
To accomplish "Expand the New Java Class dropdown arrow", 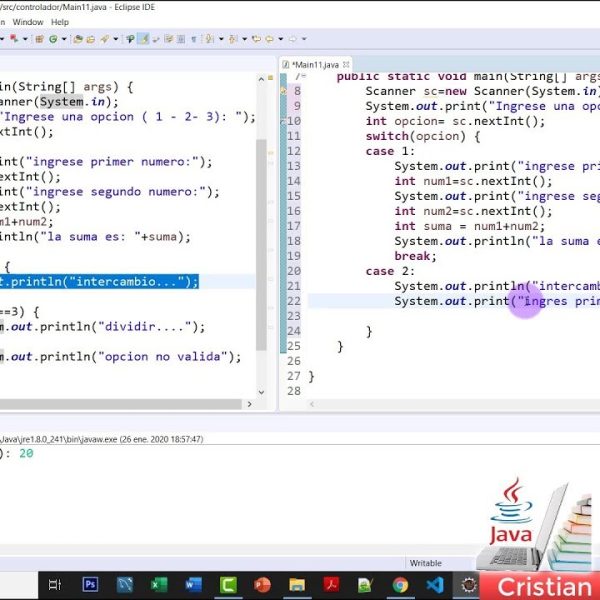I will coord(64,39).
